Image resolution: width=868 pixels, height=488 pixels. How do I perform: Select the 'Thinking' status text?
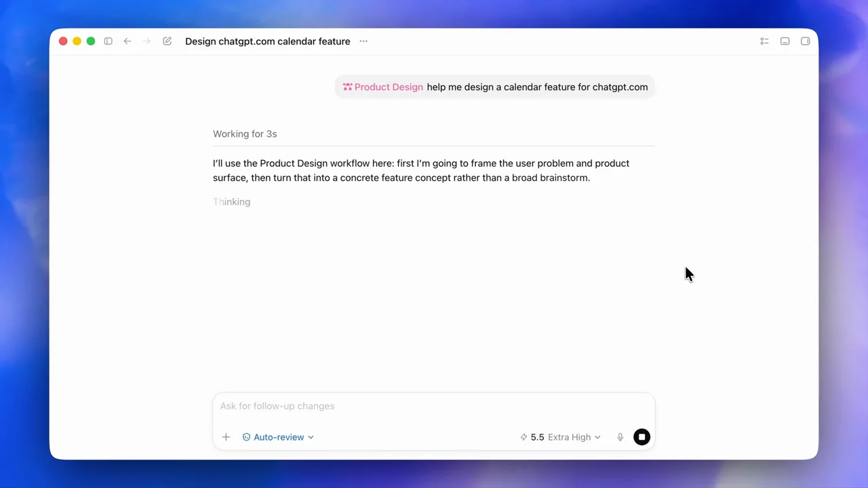pos(231,202)
